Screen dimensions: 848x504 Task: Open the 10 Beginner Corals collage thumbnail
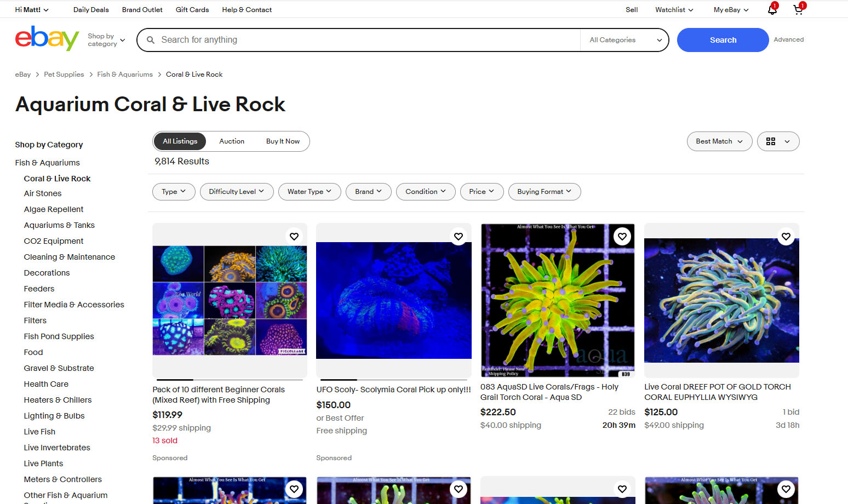click(230, 300)
